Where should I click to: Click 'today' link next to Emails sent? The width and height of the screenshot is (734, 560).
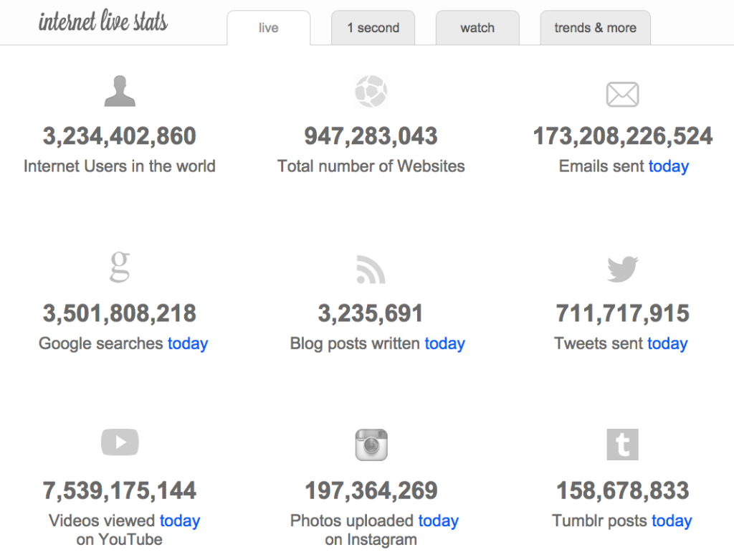coord(669,166)
